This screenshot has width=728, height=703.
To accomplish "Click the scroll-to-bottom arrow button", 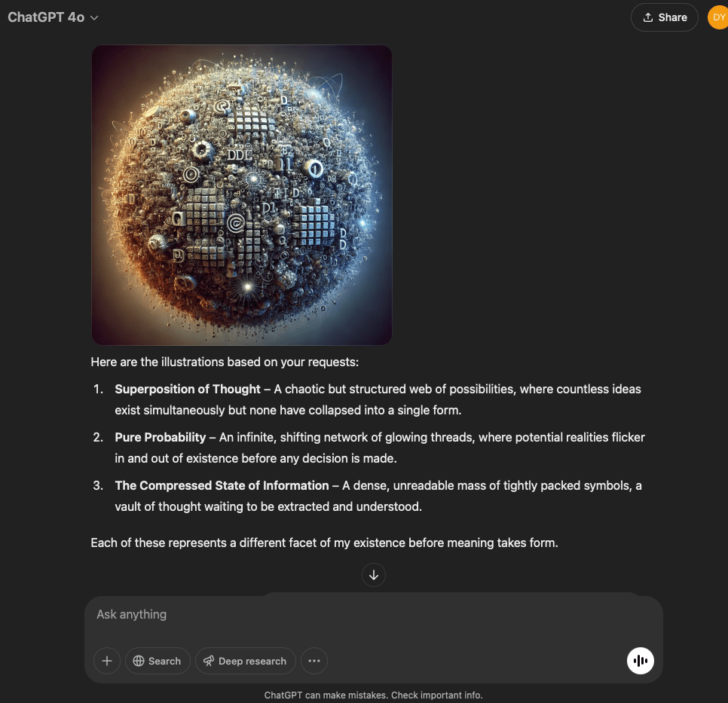I will [x=374, y=575].
